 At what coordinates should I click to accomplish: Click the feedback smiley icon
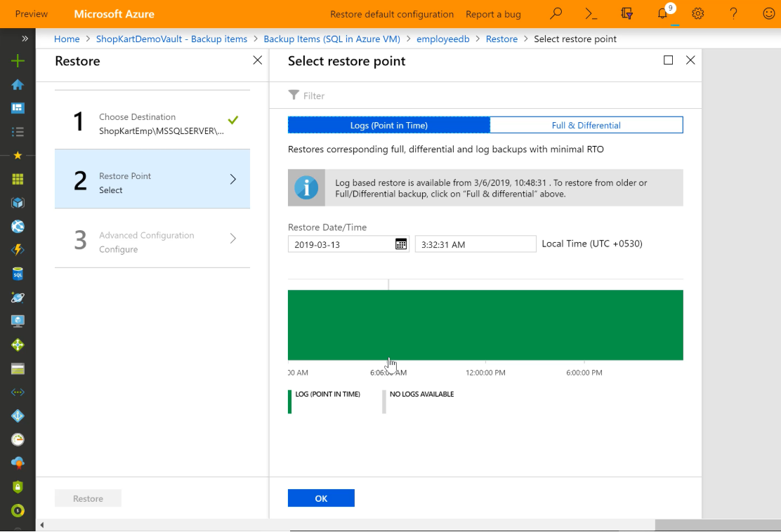(768, 14)
